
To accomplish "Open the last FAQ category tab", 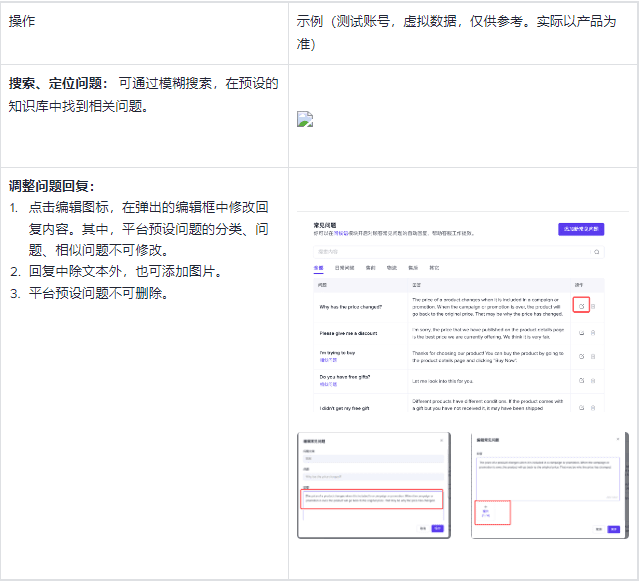I will (x=434, y=268).
